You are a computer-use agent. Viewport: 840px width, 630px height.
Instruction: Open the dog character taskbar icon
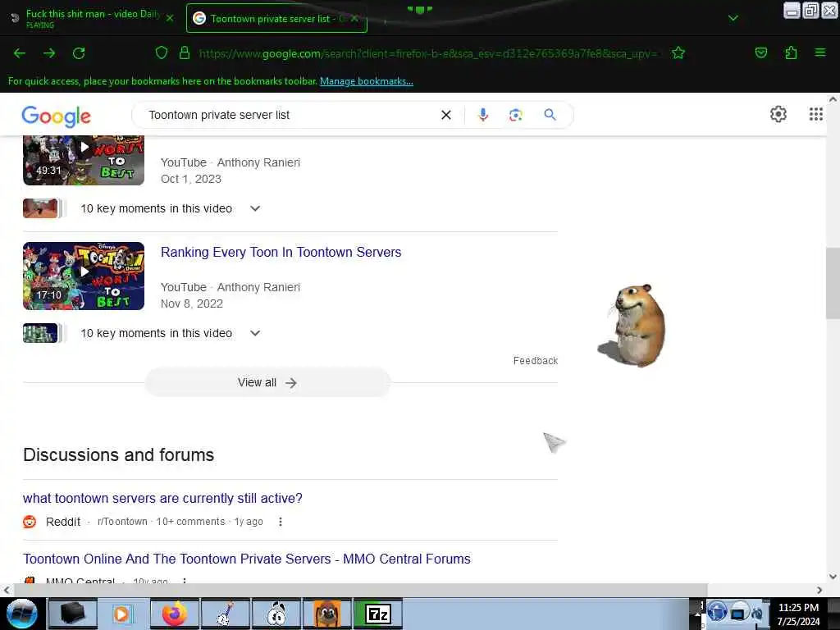pyautogui.click(x=327, y=614)
